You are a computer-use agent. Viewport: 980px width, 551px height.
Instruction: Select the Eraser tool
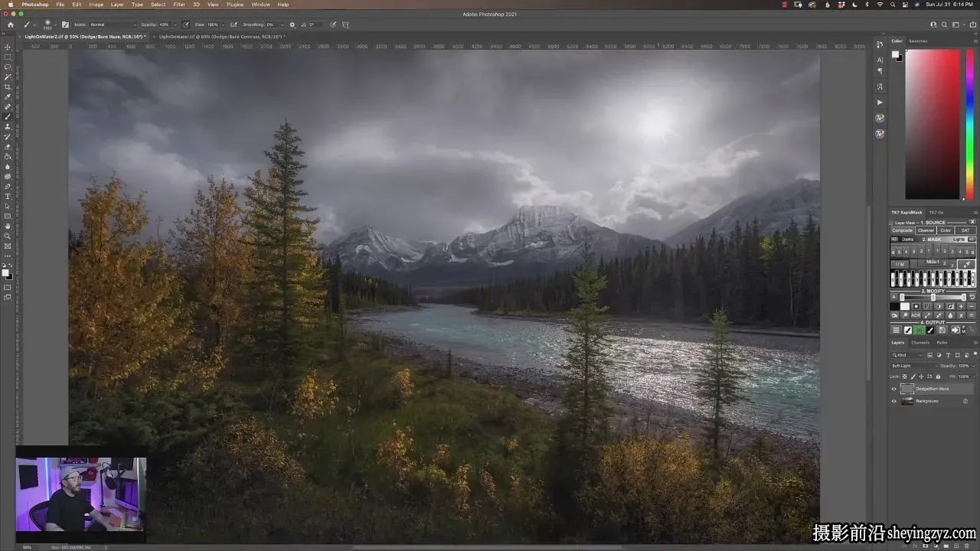(x=8, y=147)
